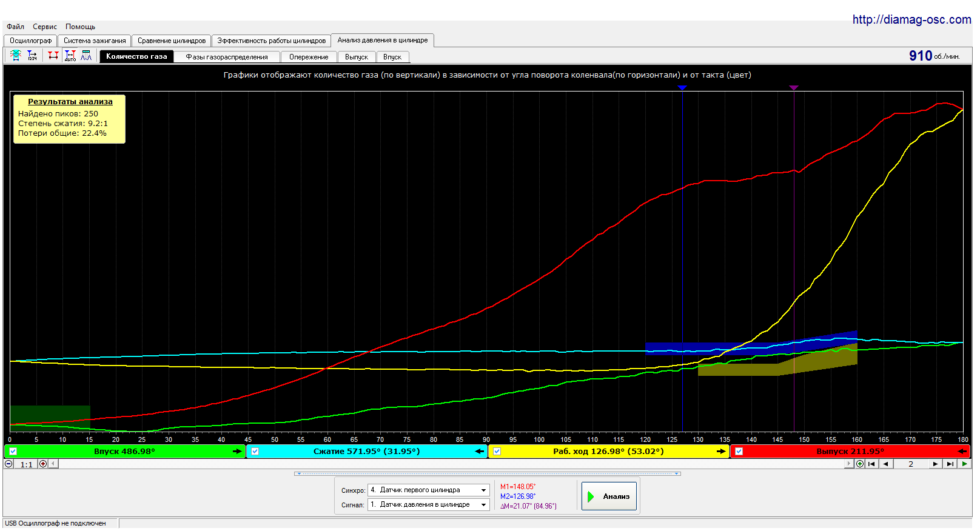Click the green play icon at far right
Image resolution: width=980 pixels, height=531 pixels.
point(964,464)
